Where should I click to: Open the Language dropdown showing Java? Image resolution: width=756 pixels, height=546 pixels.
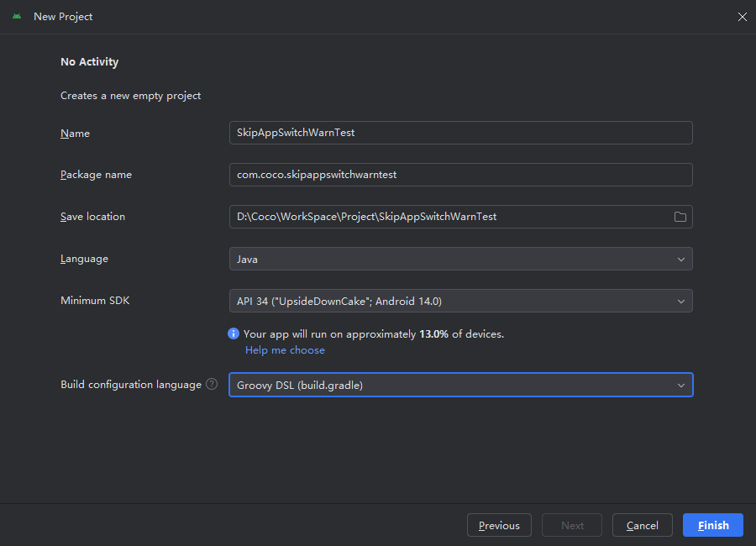(x=461, y=259)
